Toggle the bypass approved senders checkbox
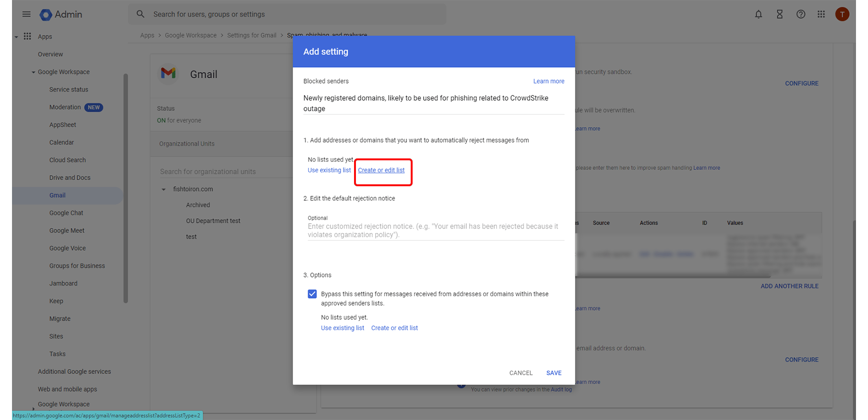The width and height of the screenshot is (868, 420). coord(312,294)
